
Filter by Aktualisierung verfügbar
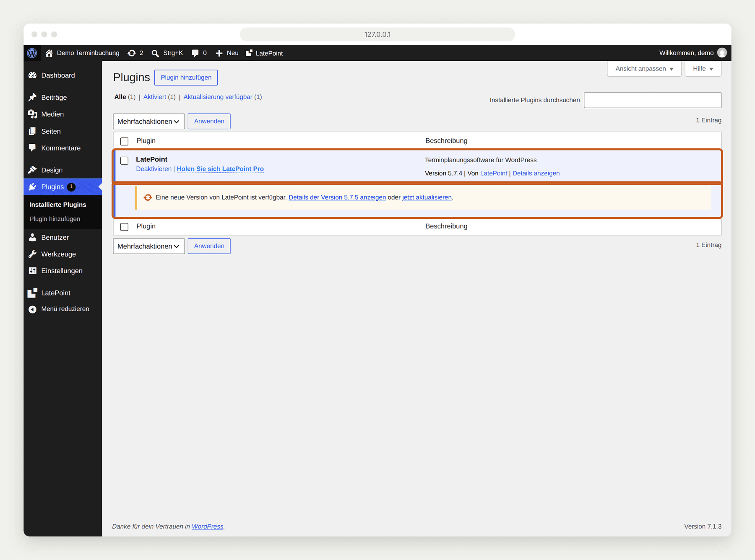[218, 97]
